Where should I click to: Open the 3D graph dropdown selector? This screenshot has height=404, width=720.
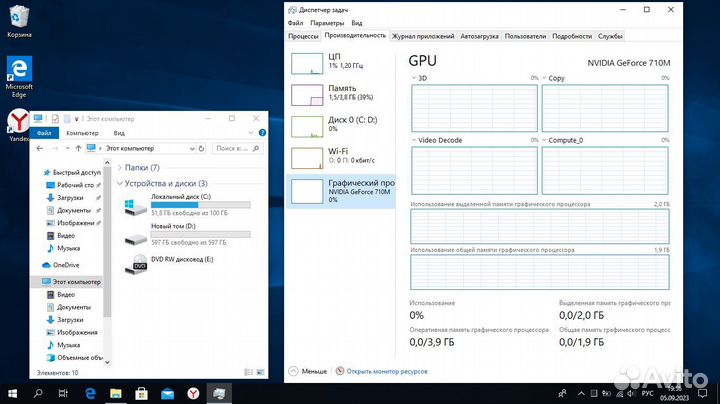pos(415,78)
